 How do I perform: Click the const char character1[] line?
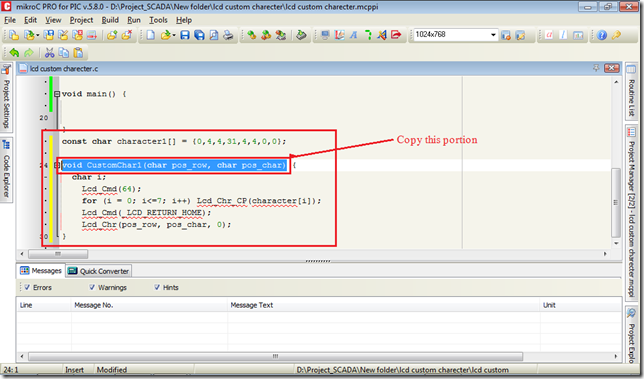(x=174, y=141)
